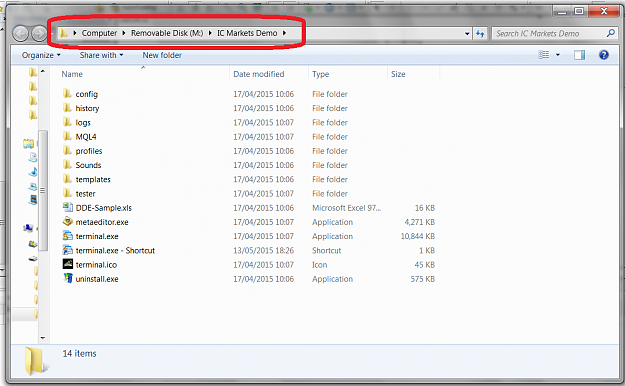Click the templates folder name
The image size is (625, 386).
93,179
